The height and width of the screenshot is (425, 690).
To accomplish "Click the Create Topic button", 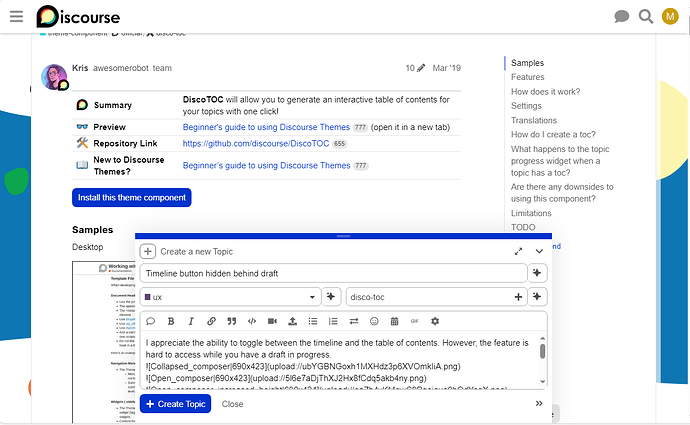I will [x=175, y=403].
